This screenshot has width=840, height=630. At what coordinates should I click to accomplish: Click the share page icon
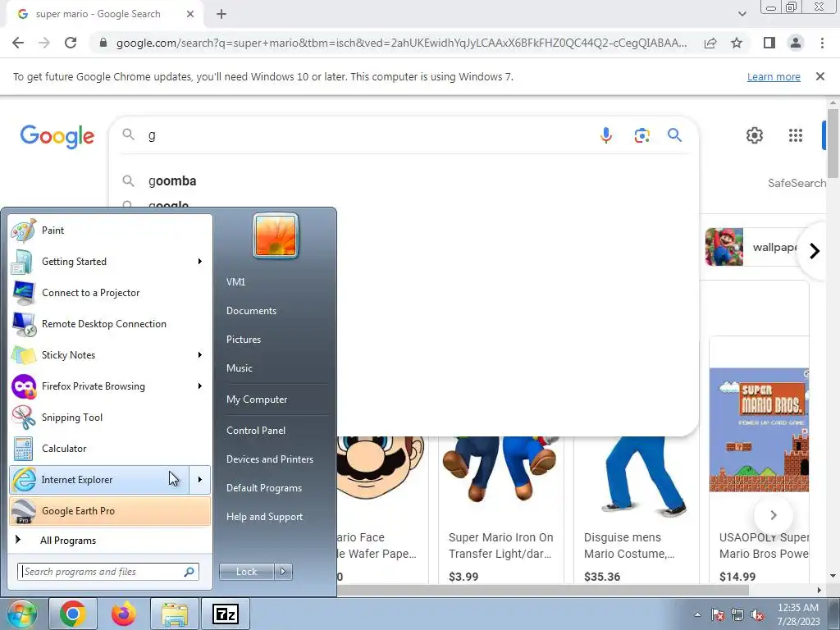pos(710,43)
